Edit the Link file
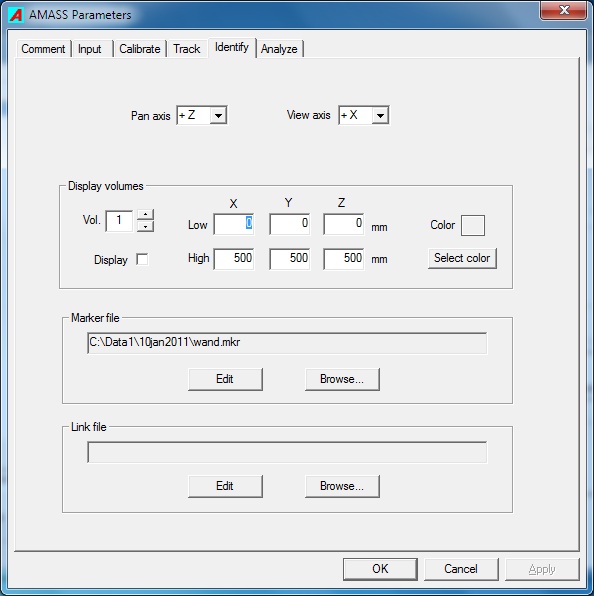 [x=225, y=486]
